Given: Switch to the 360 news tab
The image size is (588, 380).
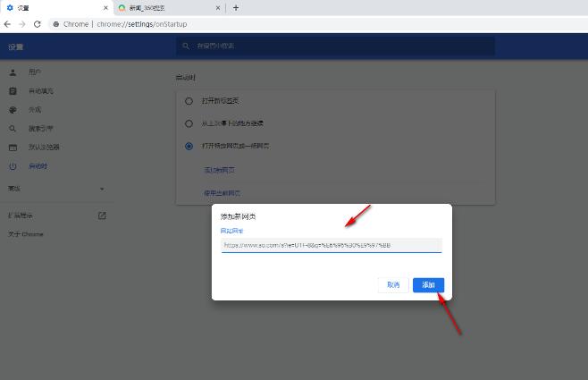Looking at the screenshot, I should (169, 8).
